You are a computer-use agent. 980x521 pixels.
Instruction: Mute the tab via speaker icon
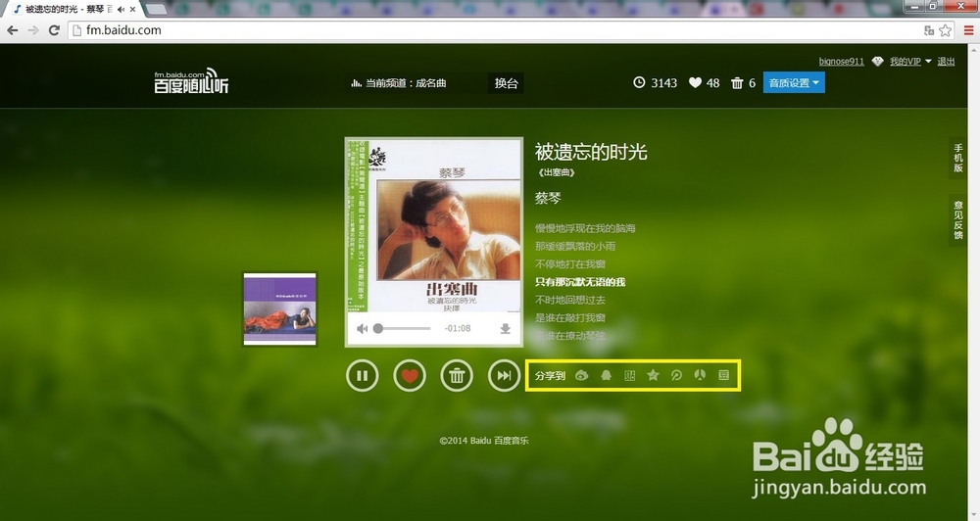[121, 10]
